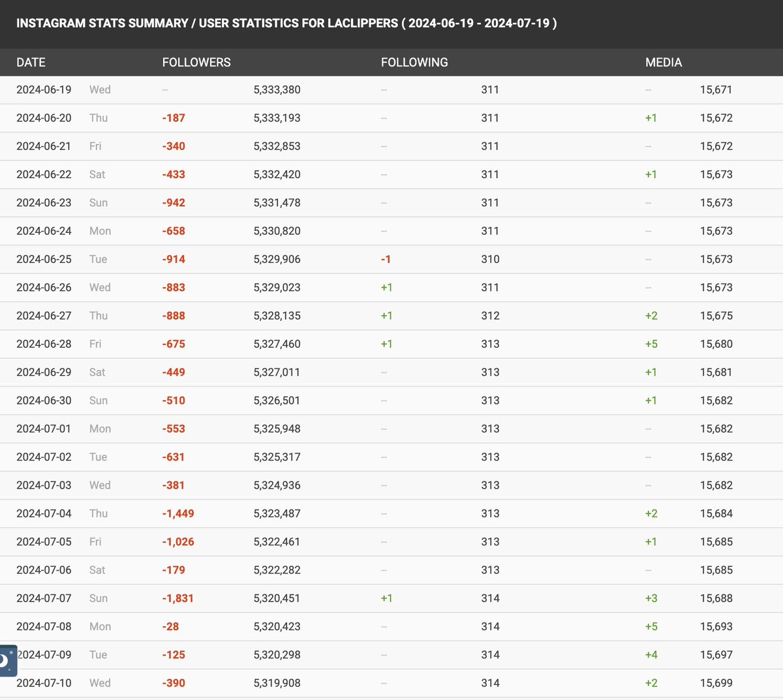Click the Instagram Stats Summary title text

click(x=286, y=23)
